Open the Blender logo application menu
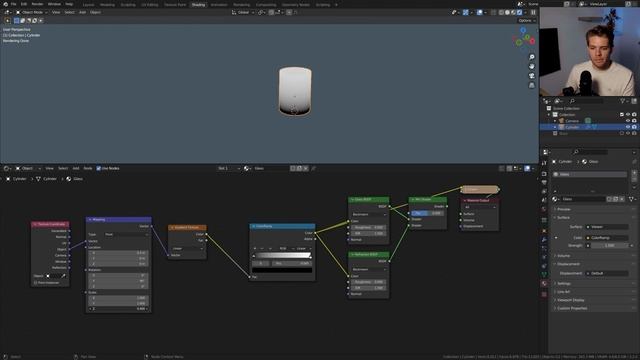Image resolution: width=640 pixels, height=360 pixels. 5,4
